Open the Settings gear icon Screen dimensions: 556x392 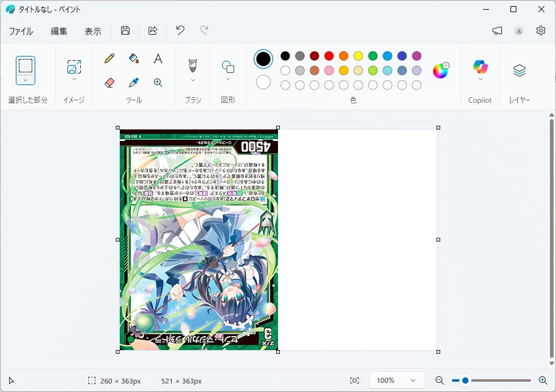coord(541,31)
